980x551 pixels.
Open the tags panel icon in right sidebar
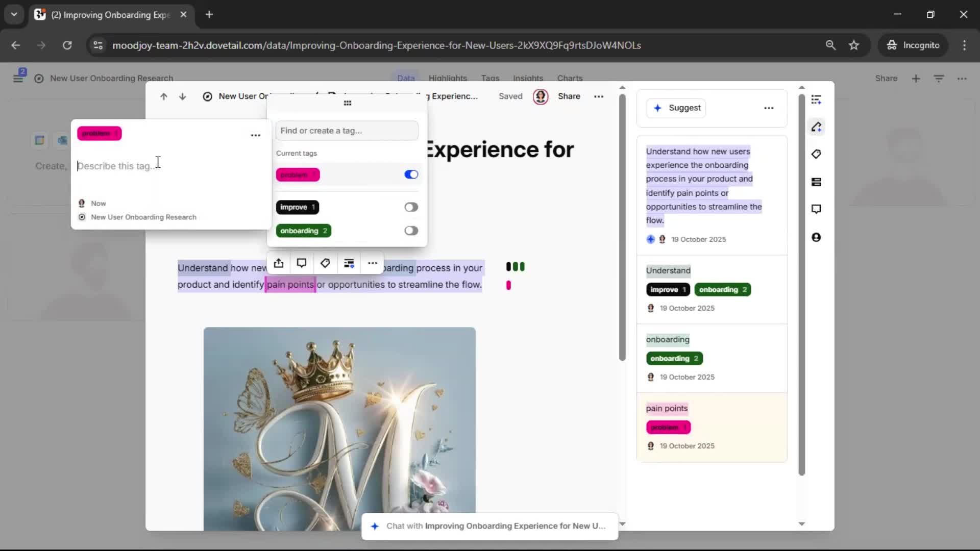(816, 154)
